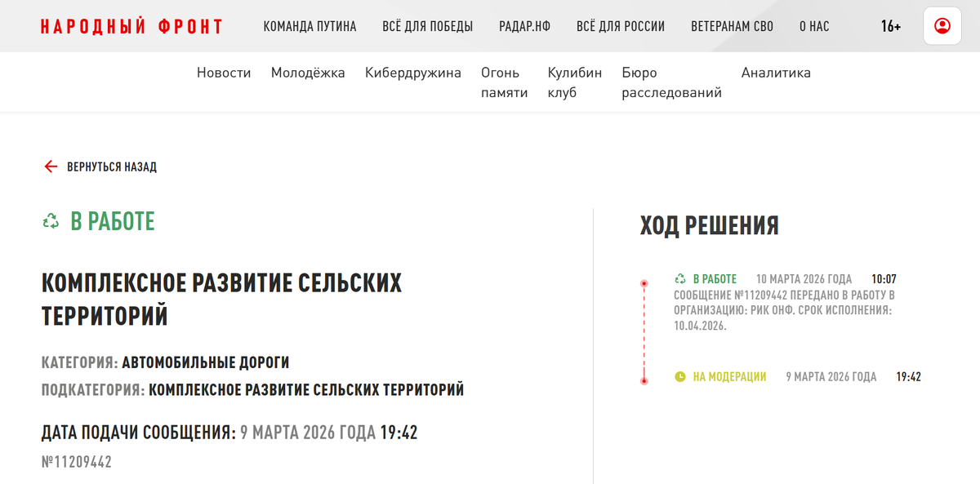Screen dimensions: 980x484
Task: Click the 16+ age rating badge
Action: point(891,25)
